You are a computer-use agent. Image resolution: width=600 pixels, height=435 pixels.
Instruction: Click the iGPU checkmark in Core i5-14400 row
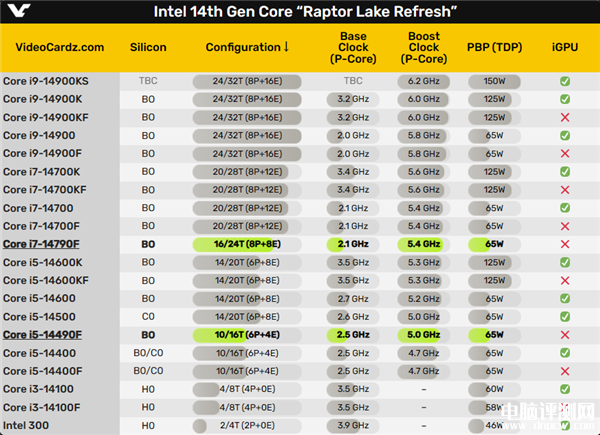pyautogui.click(x=565, y=353)
